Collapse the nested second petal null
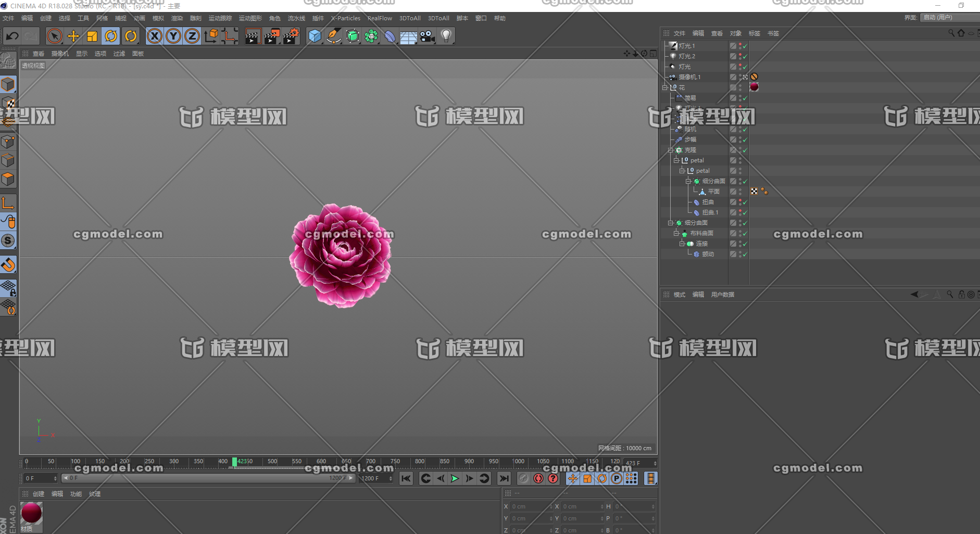 coord(682,171)
